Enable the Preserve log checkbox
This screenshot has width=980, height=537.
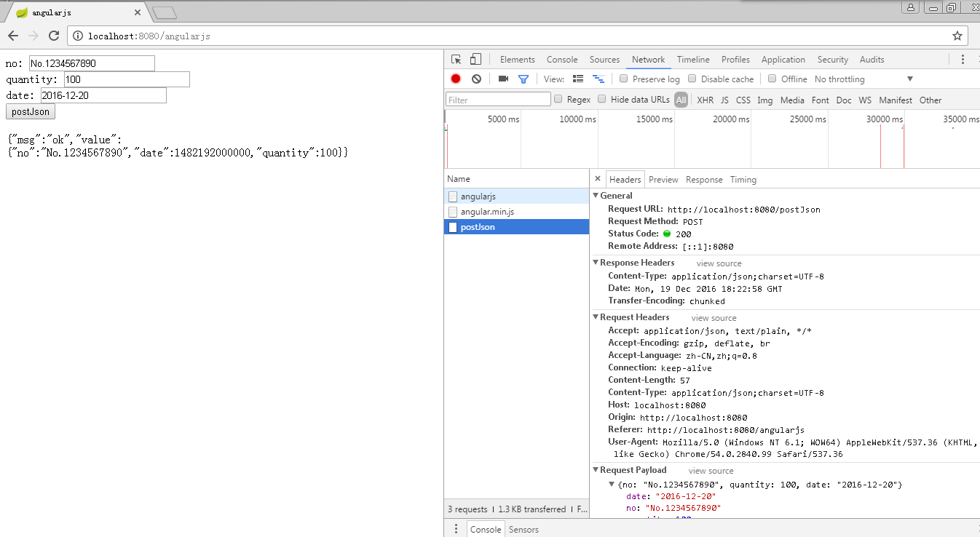coord(624,79)
